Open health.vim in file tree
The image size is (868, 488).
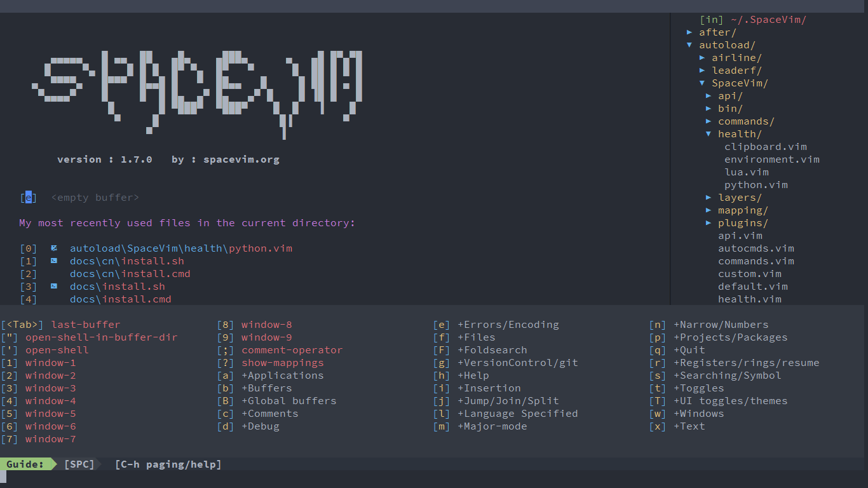(750, 299)
